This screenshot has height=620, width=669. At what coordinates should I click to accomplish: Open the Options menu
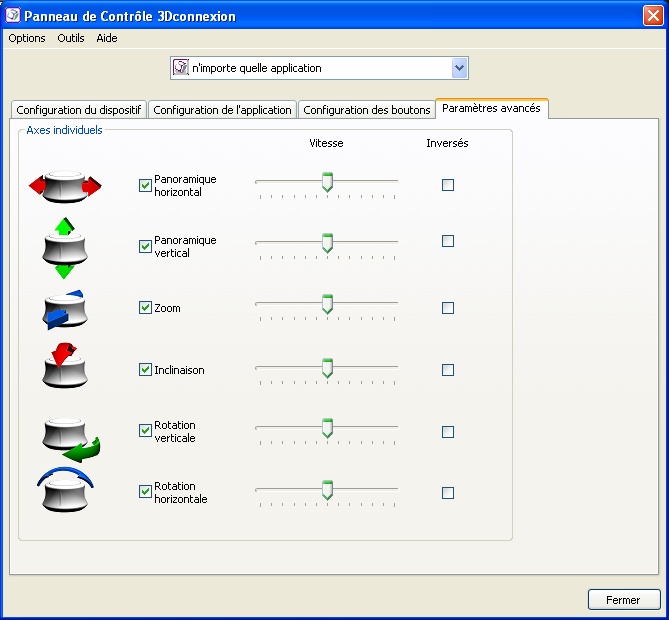(x=27, y=38)
